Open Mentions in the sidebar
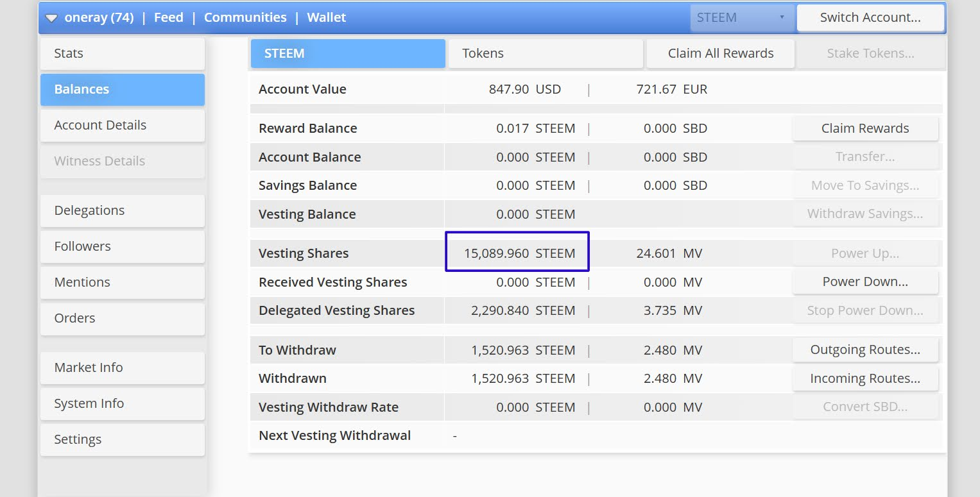 pos(123,283)
